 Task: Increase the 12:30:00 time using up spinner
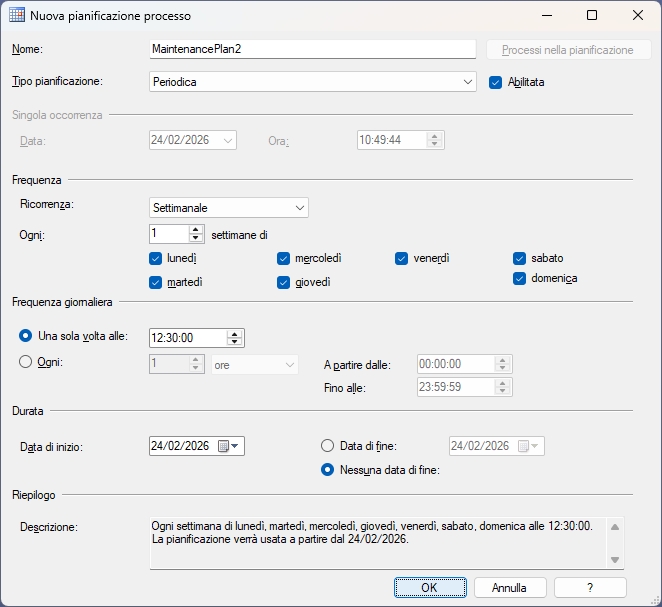pyautogui.click(x=235, y=333)
